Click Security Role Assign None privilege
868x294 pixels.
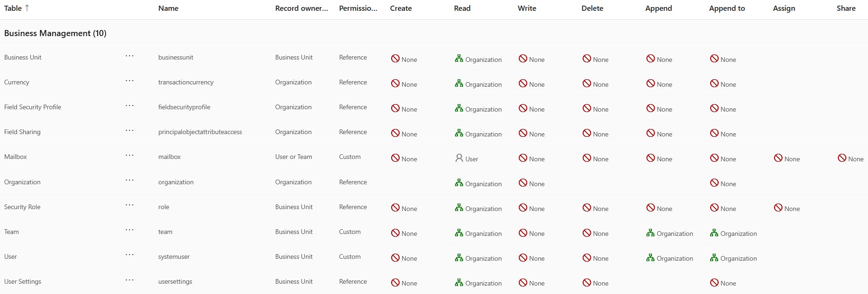787,208
